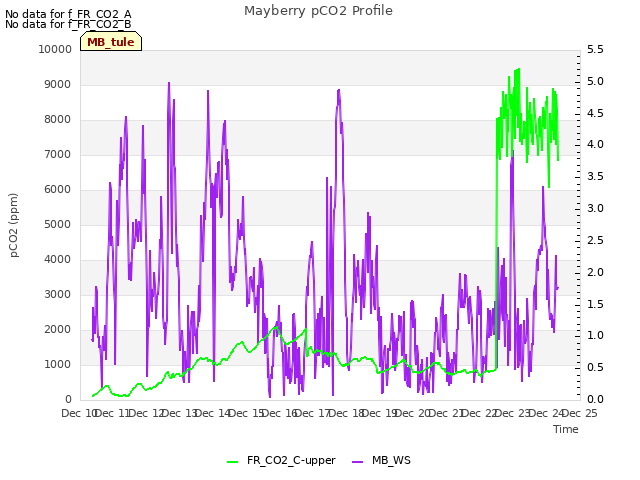Click the 2000 left-axis tick label

(x=57, y=330)
